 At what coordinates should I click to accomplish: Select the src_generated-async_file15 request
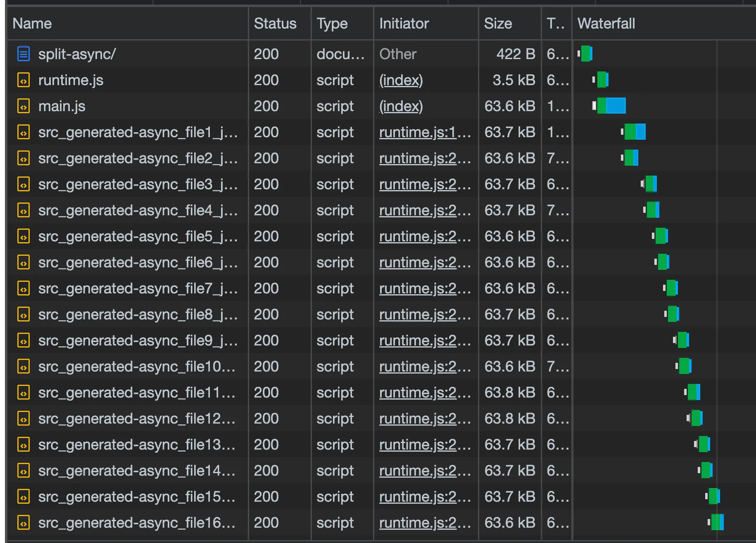tap(137, 497)
